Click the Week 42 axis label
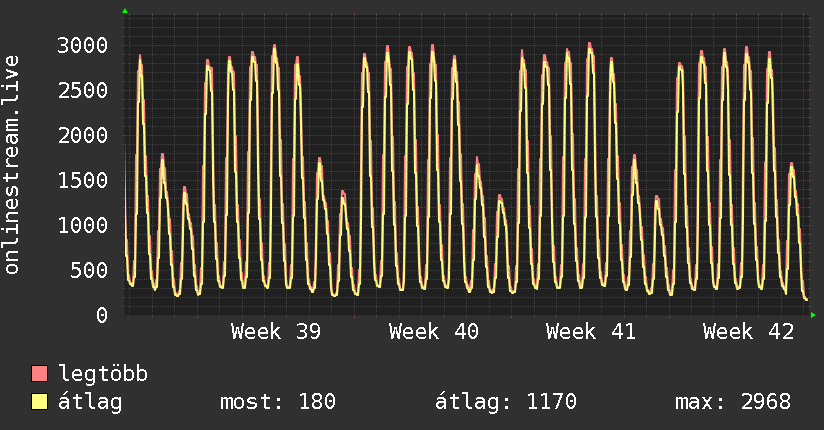 (748, 332)
